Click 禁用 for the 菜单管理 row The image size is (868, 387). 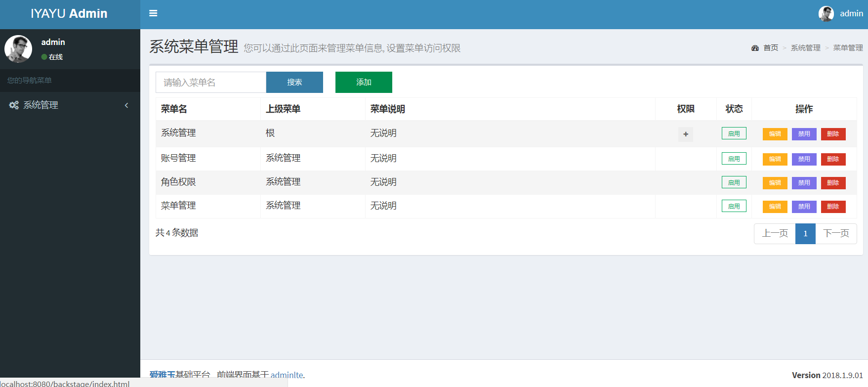[x=804, y=207]
